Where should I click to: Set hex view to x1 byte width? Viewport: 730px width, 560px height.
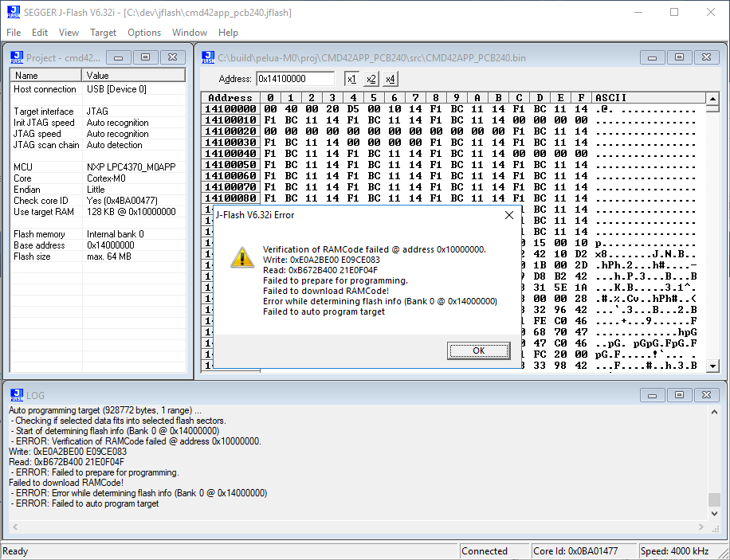click(x=352, y=79)
